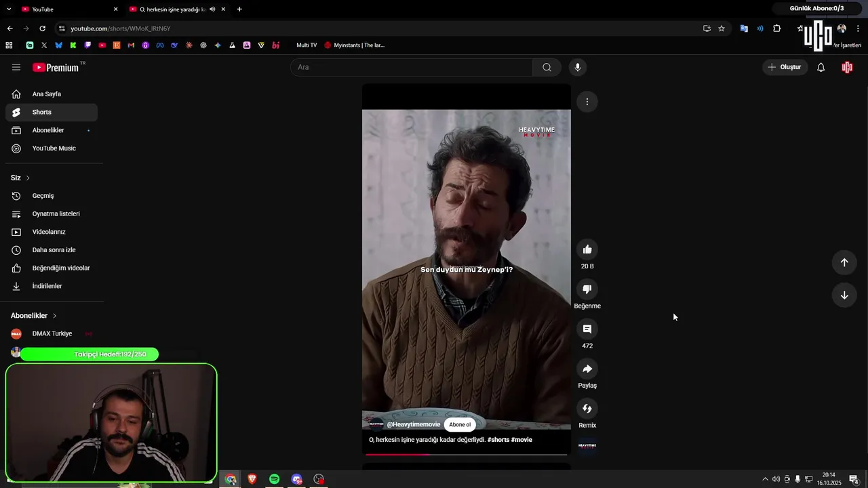Select Shorts in the sidebar
868x488 pixels.
52,112
